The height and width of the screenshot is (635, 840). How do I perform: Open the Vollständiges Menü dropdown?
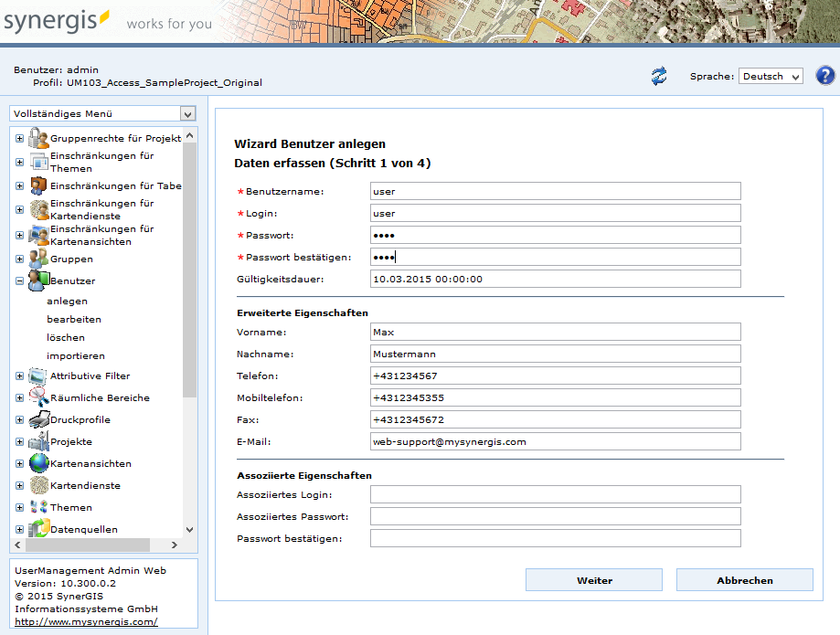102,114
